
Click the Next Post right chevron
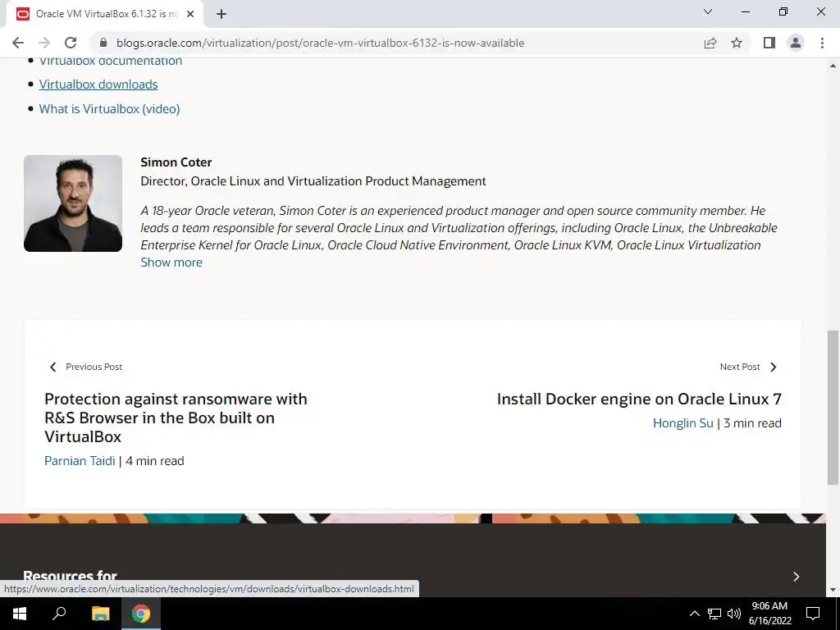click(773, 367)
